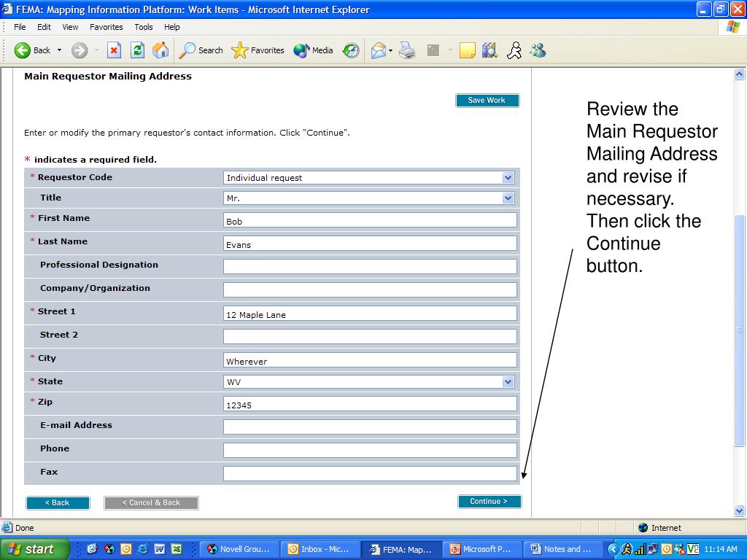Click the greyed Edit toolbar icon

click(433, 50)
